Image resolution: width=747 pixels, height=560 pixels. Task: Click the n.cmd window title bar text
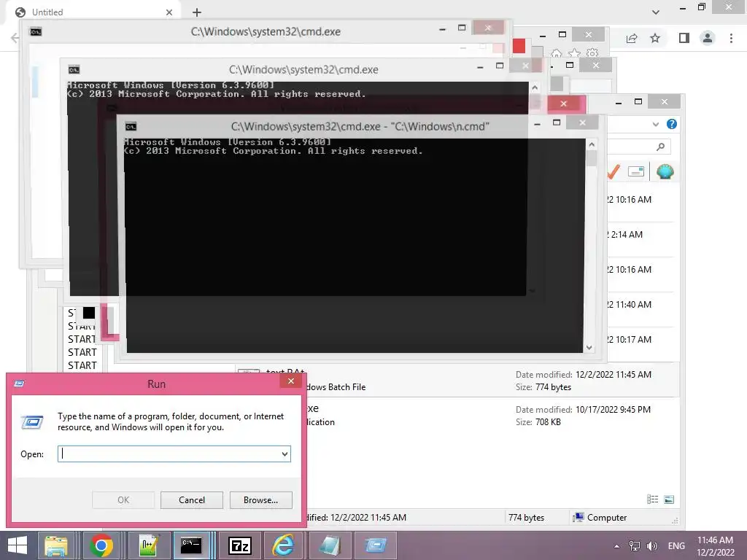(x=360, y=127)
